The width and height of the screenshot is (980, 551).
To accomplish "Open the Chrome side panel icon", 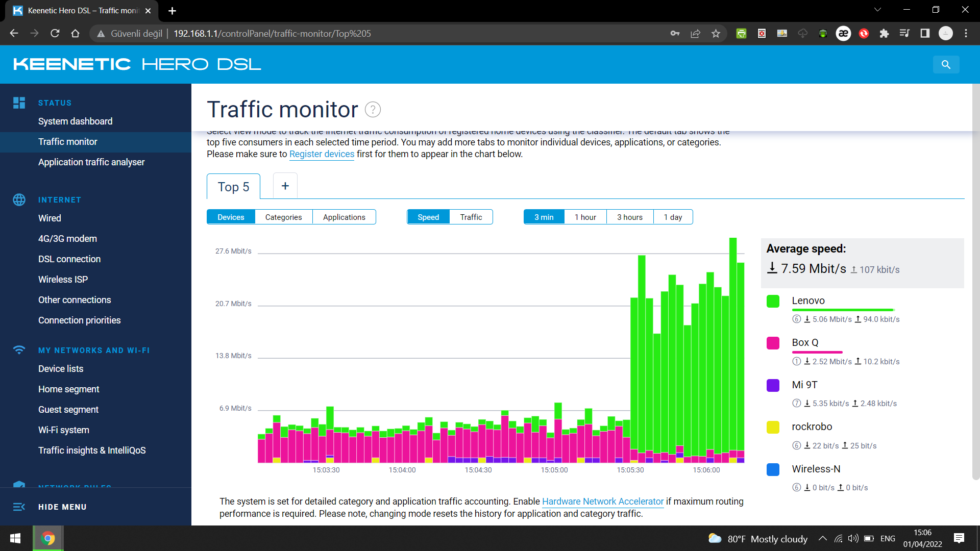I will [x=925, y=33].
